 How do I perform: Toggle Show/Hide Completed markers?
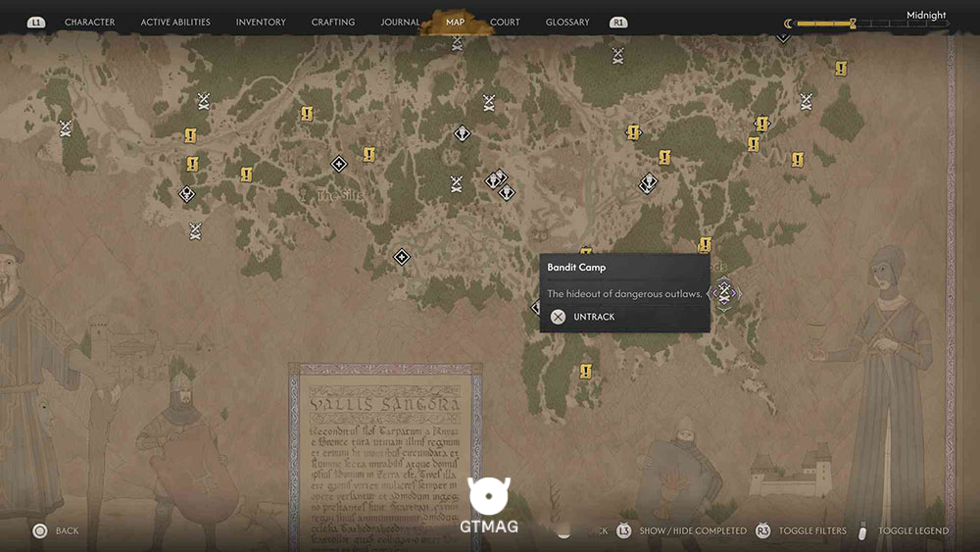click(x=682, y=530)
